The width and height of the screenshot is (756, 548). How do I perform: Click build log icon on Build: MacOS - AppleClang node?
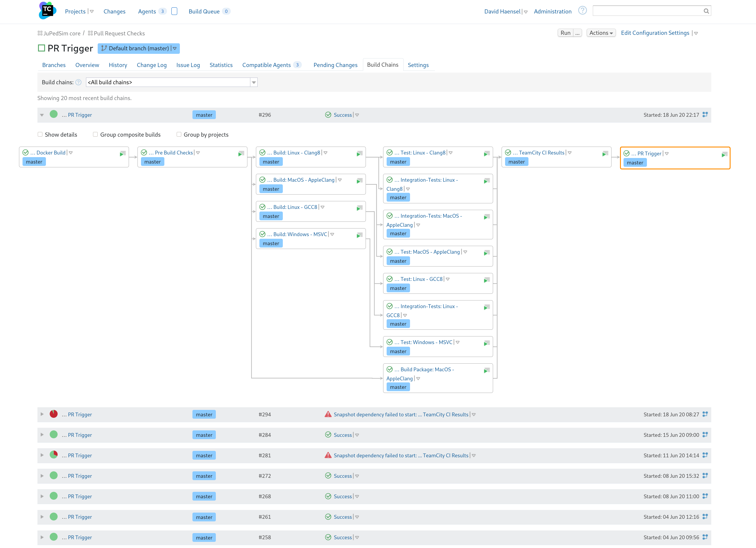click(359, 181)
